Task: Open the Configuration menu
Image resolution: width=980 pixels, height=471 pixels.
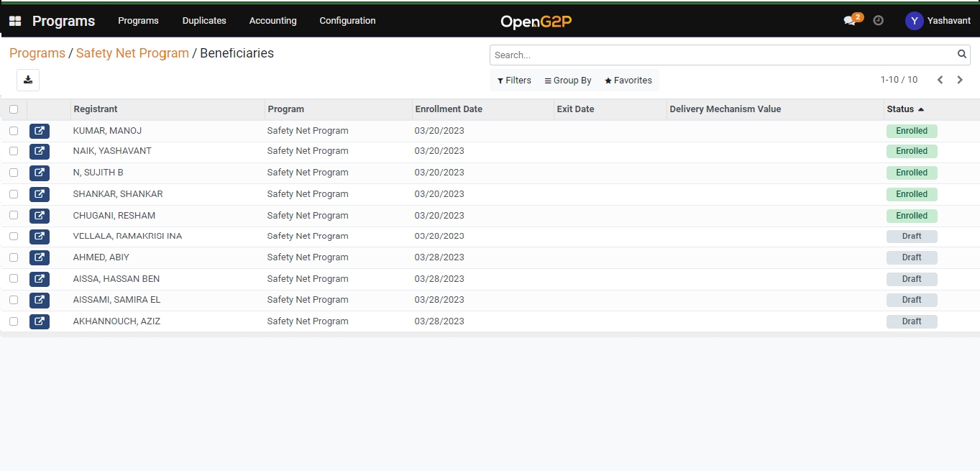Action: (347, 21)
